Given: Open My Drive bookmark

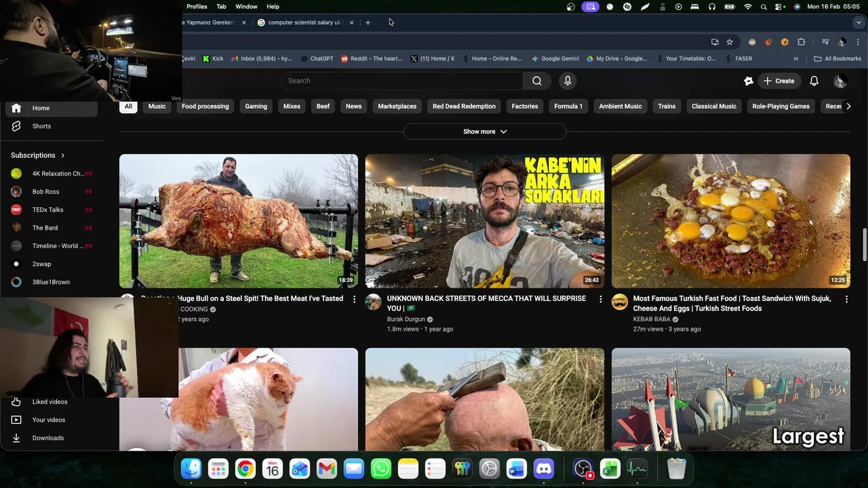Looking at the screenshot, I should [616, 59].
